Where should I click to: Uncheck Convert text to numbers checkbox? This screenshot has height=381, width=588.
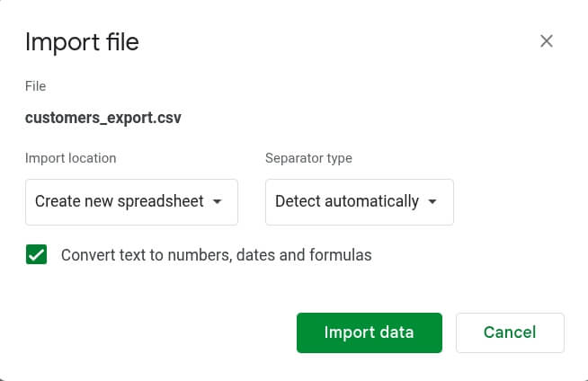click(x=36, y=254)
